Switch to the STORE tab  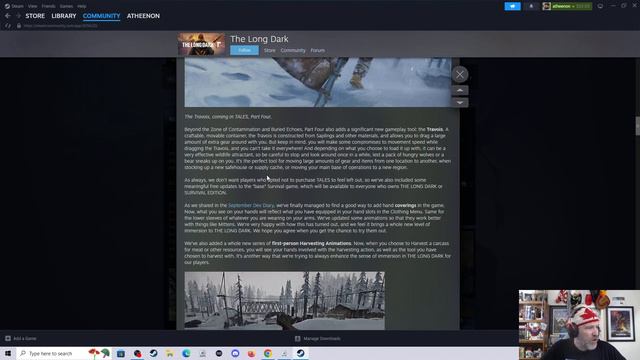point(35,16)
